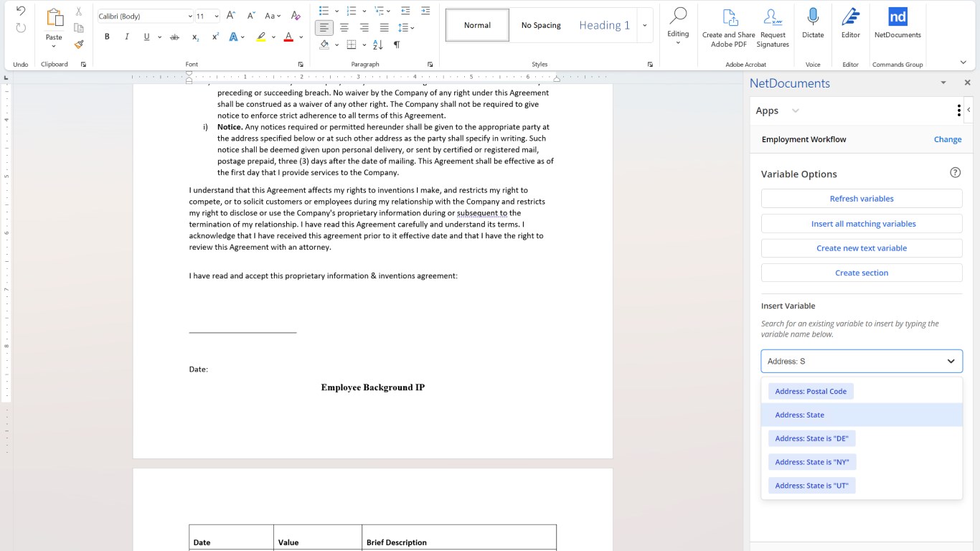The image size is (980, 551).
Task: Toggle underline formatting
Action: click(146, 37)
